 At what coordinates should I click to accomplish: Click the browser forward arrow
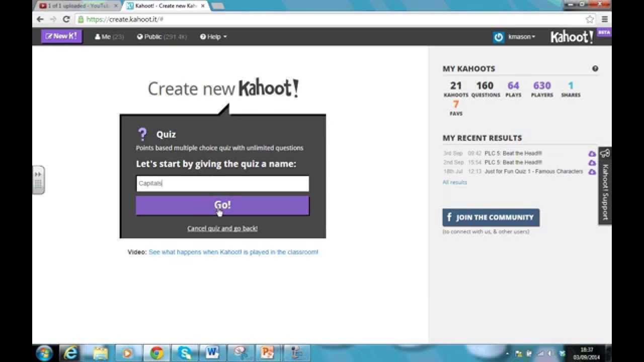coord(53,19)
